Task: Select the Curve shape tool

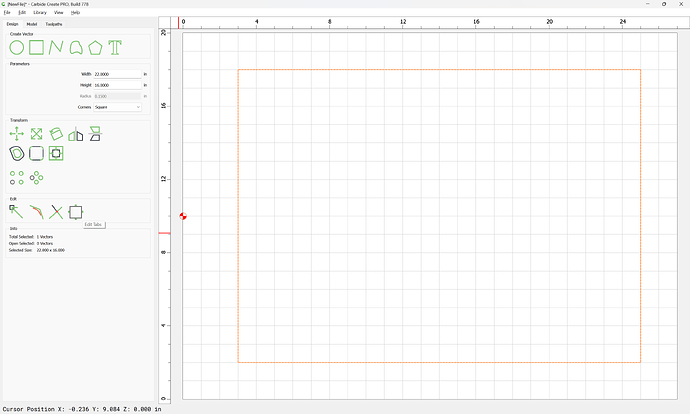Action: click(x=76, y=48)
